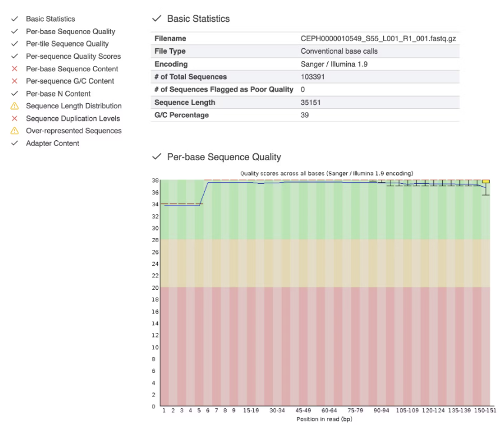
Task: Click the x-axis label 105-109
Action: pyautogui.click(x=407, y=410)
